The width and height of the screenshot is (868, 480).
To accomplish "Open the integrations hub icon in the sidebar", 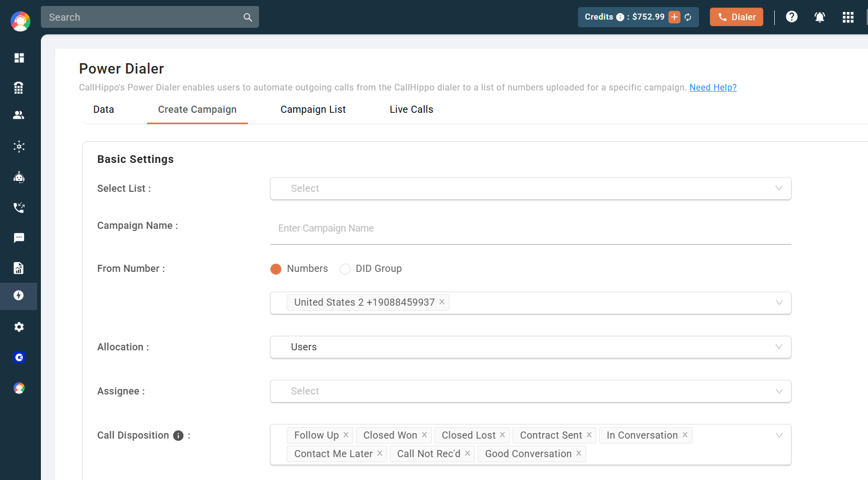I will click(19, 146).
